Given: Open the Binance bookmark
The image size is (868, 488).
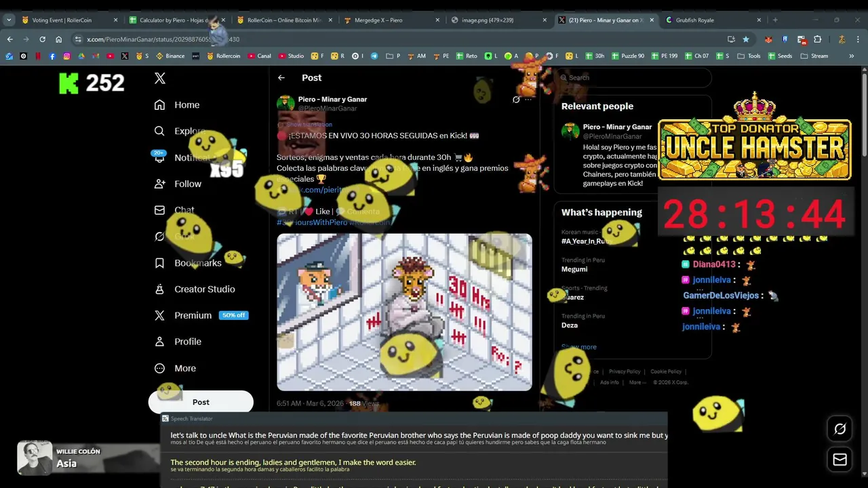Looking at the screenshot, I should click(x=170, y=56).
